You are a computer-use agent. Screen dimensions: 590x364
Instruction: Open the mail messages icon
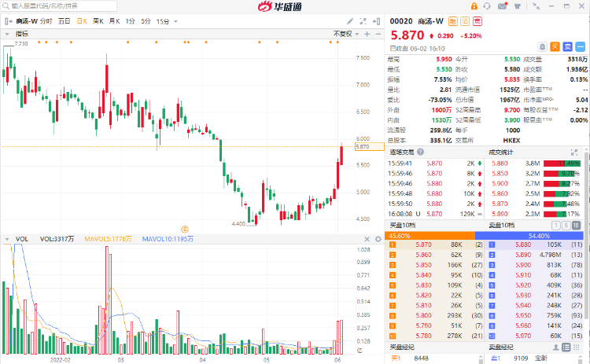pyautogui.click(x=503, y=6)
